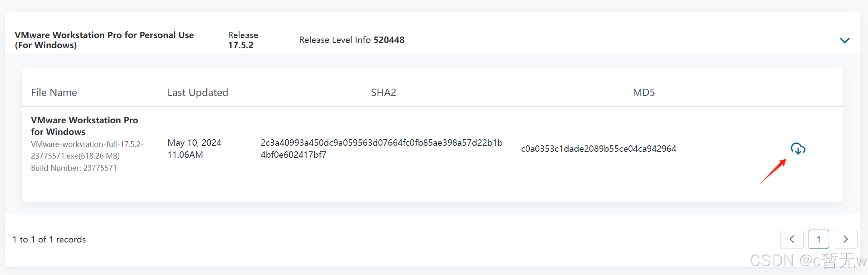
Task: Click the 1 to 1 of 1 records text
Action: pos(49,240)
